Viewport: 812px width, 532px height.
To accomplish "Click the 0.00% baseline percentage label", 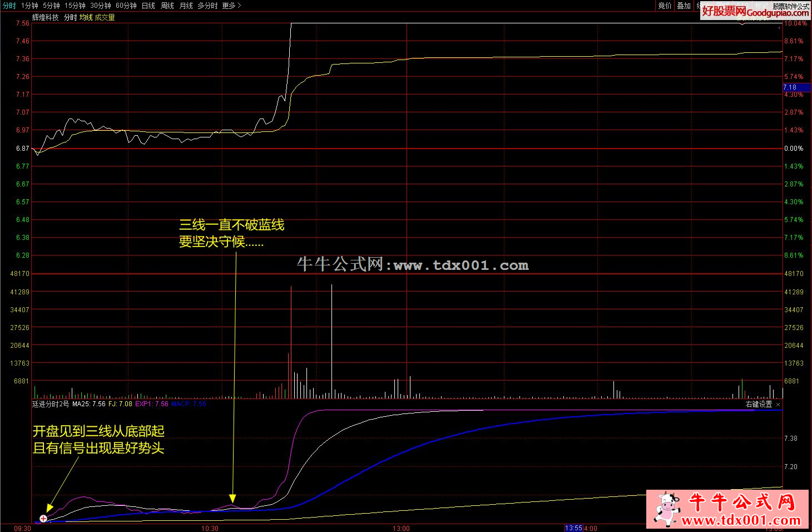I will (x=794, y=149).
